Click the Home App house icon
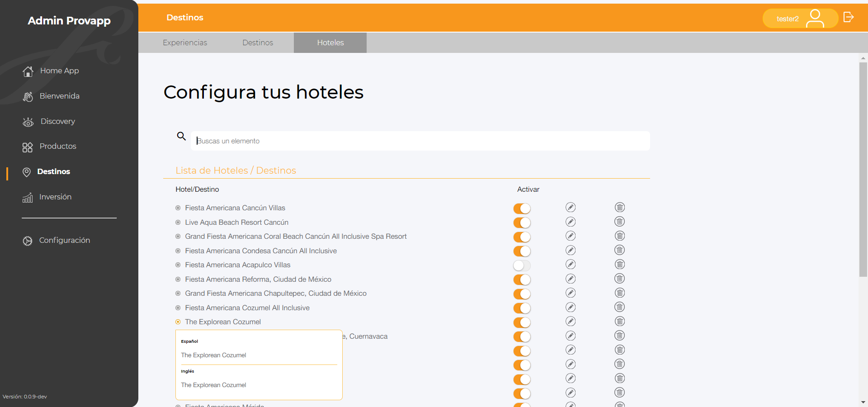This screenshot has height=407, width=868. coord(28,71)
